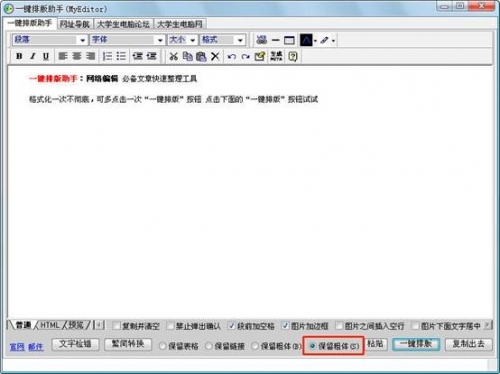
Task: Click the red 一键排版助手 heading text
Action: click(x=53, y=79)
